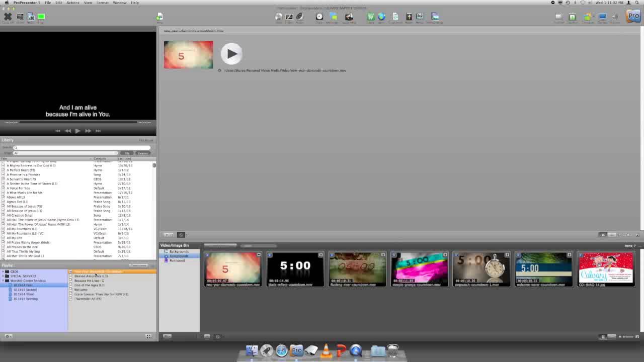
Task: Click play under the output preview
Action: point(77,131)
